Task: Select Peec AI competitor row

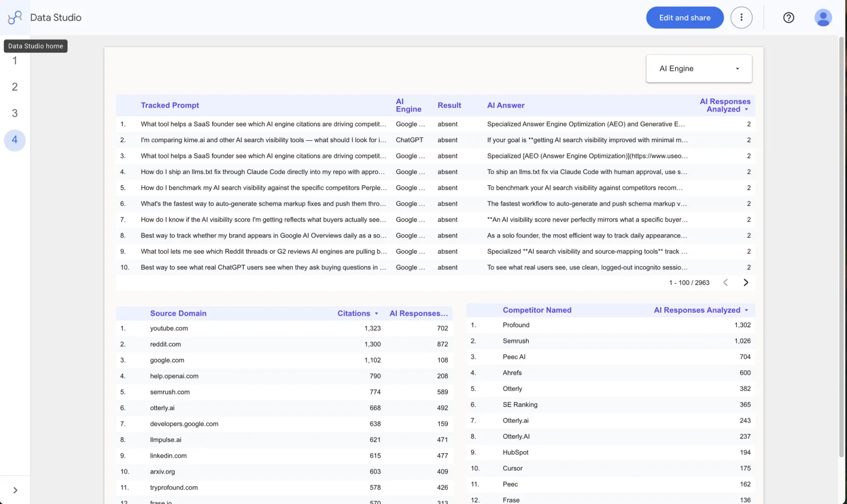Action: [x=610, y=357]
